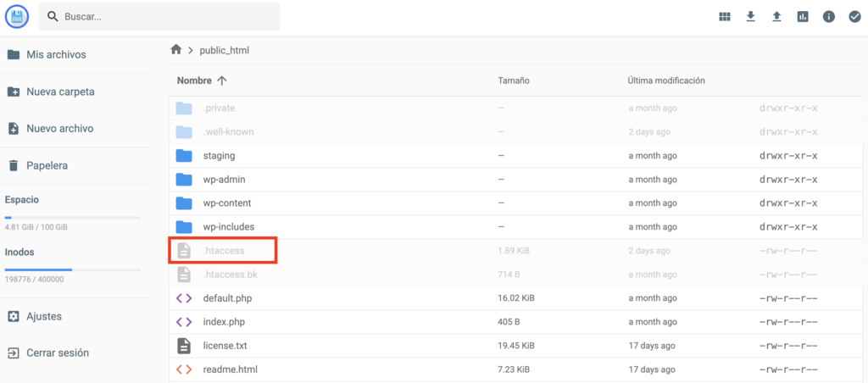Click the upload icon in top toolbar

tap(776, 17)
